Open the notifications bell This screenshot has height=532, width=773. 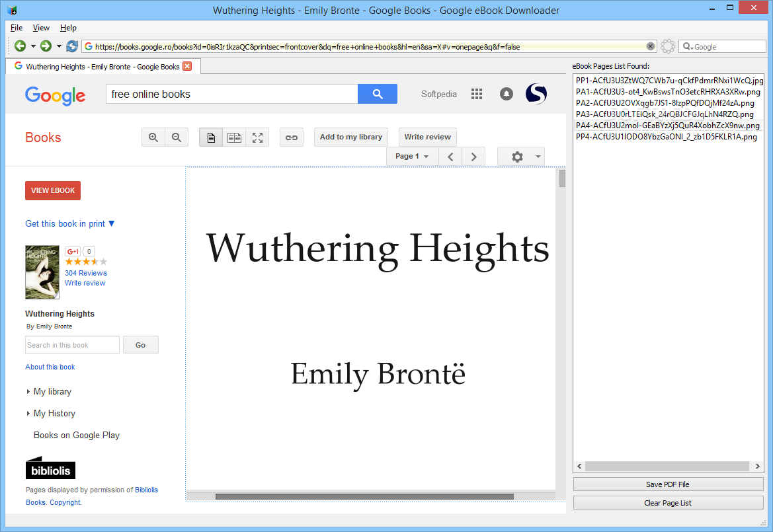click(507, 94)
